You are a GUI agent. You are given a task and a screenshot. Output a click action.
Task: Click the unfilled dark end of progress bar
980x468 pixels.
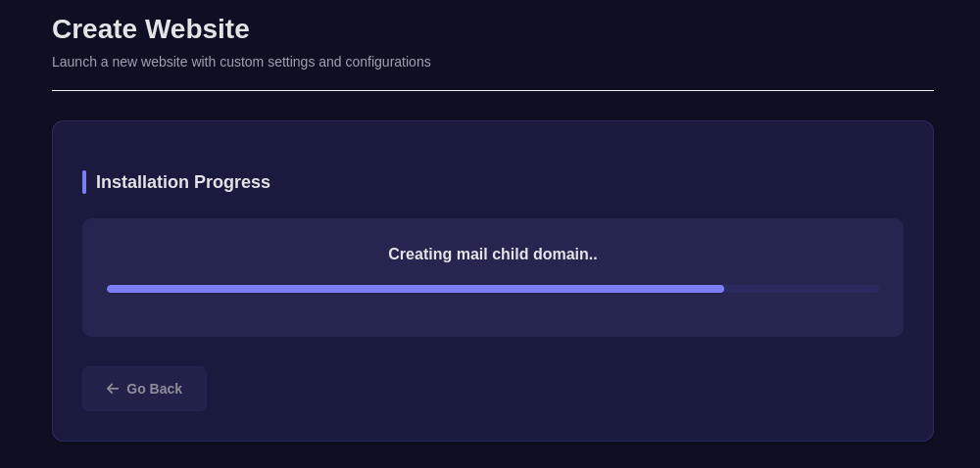pyautogui.click(x=802, y=289)
